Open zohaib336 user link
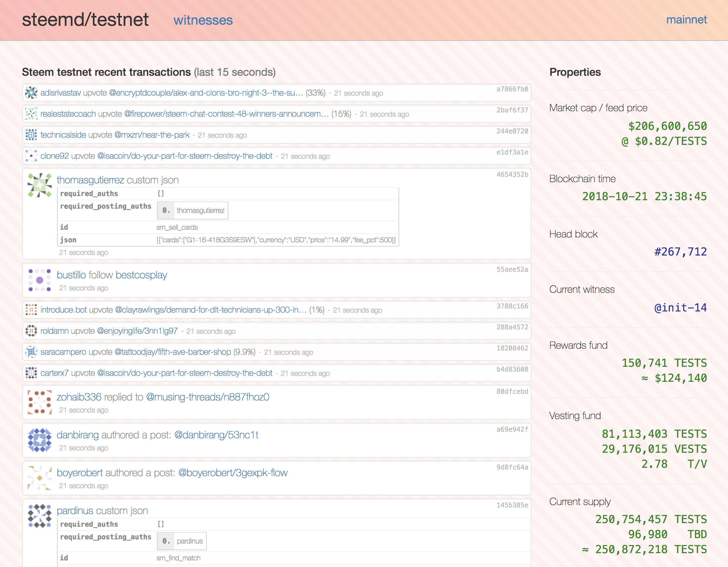 79,397
